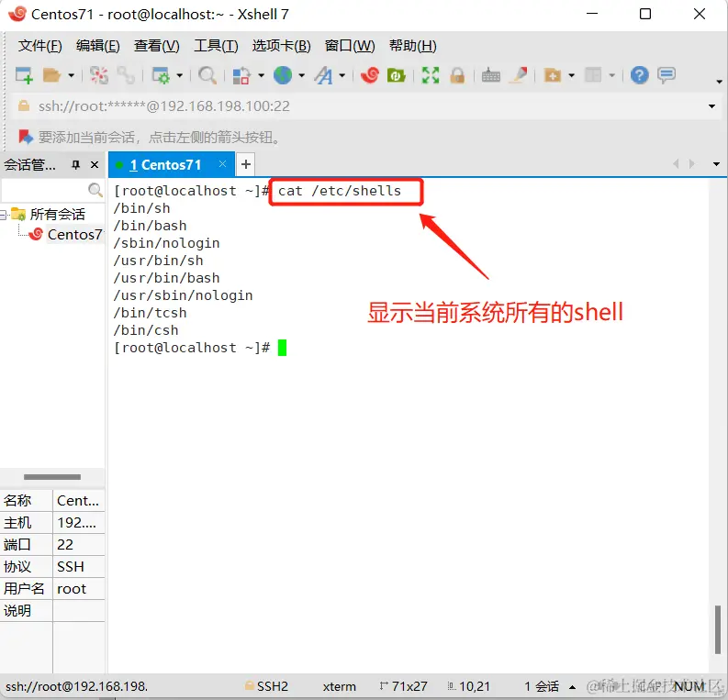Toggle pin on session manager panel
Viewport: 728px width, 700px height.
coord(75,164)
